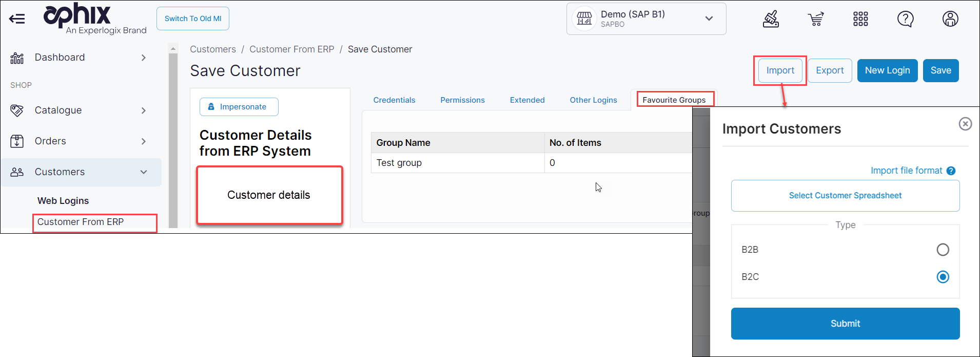
Task: Click the New Login button
Action: (887, 70)
